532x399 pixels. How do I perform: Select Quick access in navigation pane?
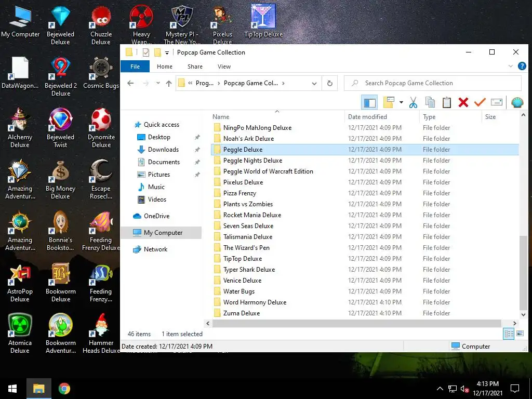coord(161,125)
